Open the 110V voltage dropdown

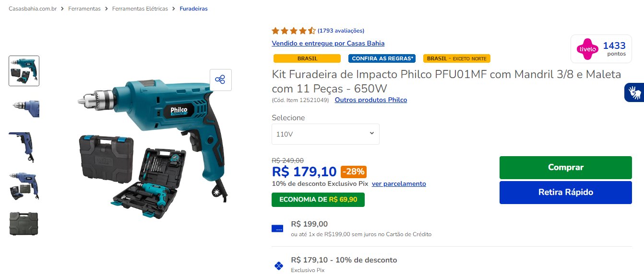pos(325,134)
